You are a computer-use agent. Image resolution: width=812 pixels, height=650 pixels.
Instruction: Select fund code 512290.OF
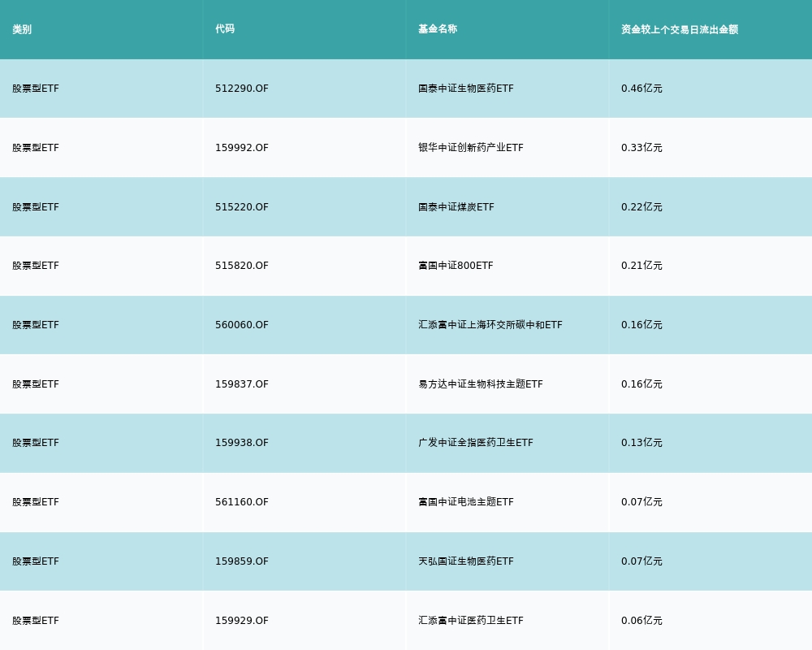tap(242, 89)
